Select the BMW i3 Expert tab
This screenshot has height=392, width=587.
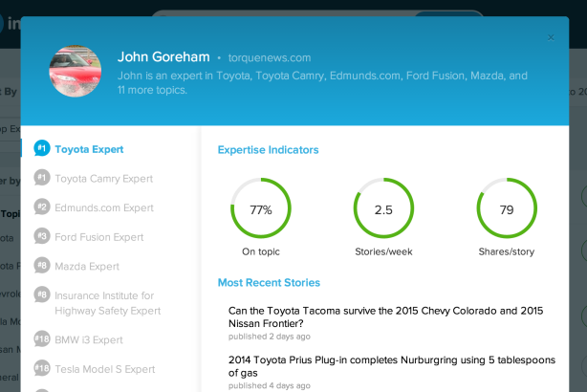(89, 339)
